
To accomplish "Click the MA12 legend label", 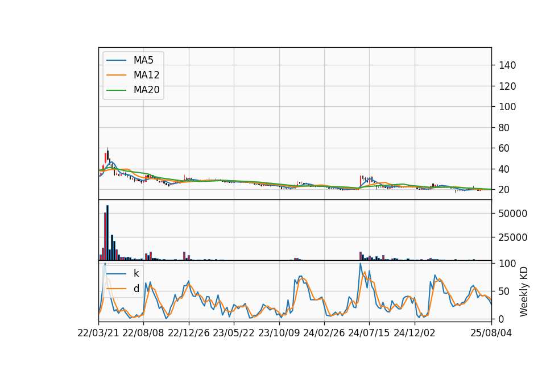I will pos(146,75).
